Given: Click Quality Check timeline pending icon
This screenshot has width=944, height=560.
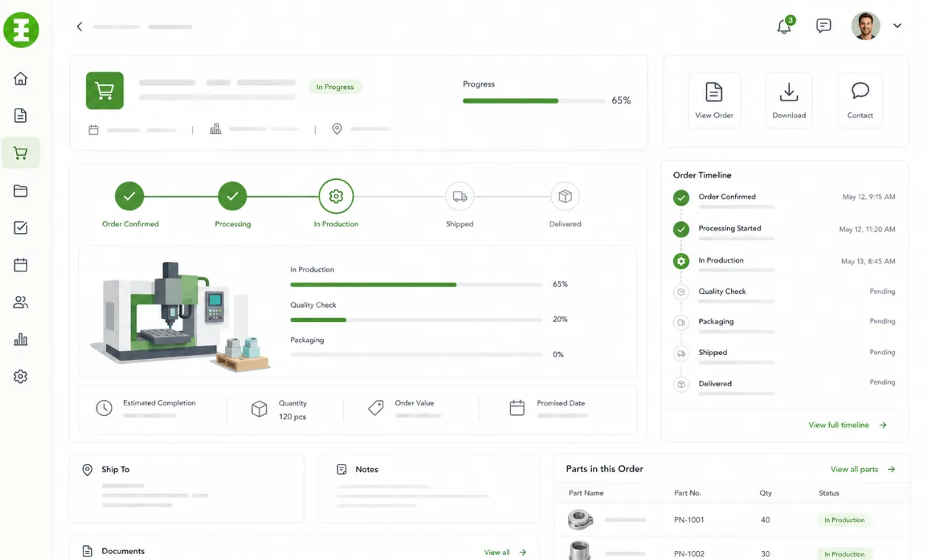Looking at the screenshot, I should point(681,292).
